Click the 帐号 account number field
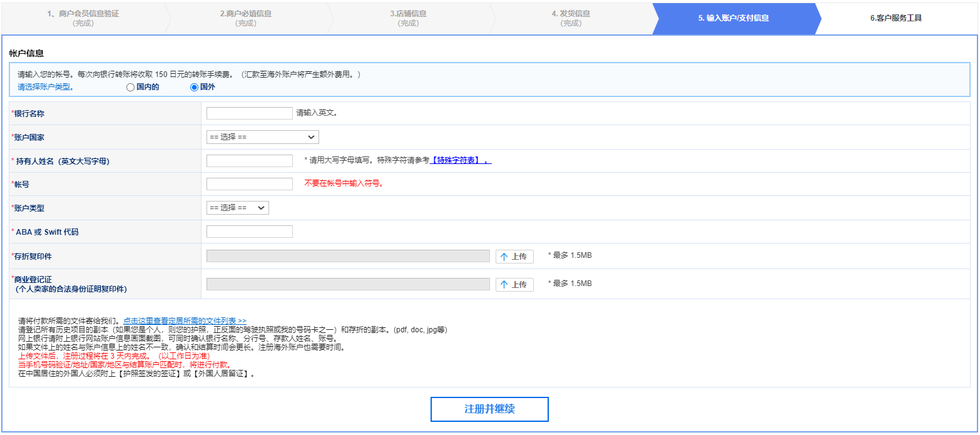 249,184
